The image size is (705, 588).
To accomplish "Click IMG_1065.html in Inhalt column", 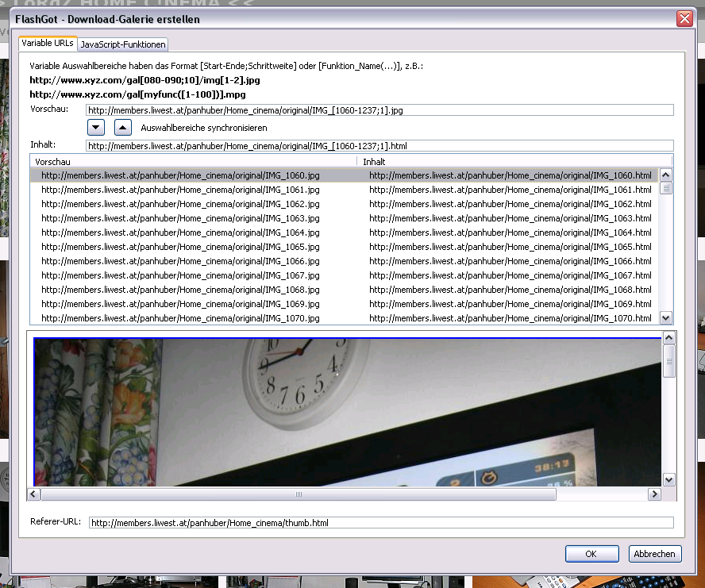I will 510,247.
